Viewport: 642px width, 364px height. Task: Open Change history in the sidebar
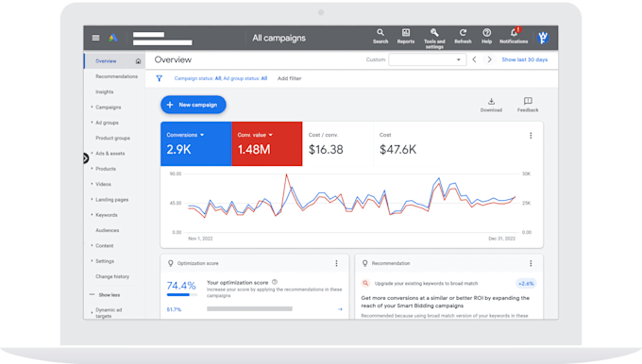(112, 276)
